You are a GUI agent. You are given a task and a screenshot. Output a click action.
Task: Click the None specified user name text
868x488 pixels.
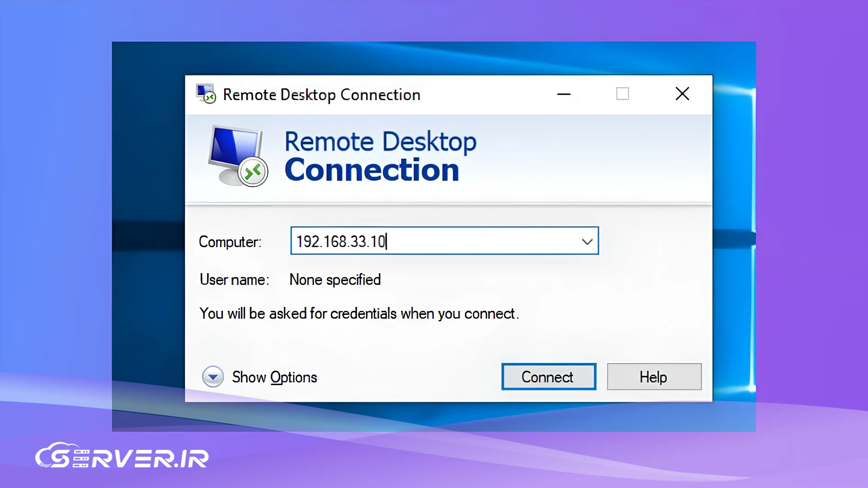tap(334, 280)
